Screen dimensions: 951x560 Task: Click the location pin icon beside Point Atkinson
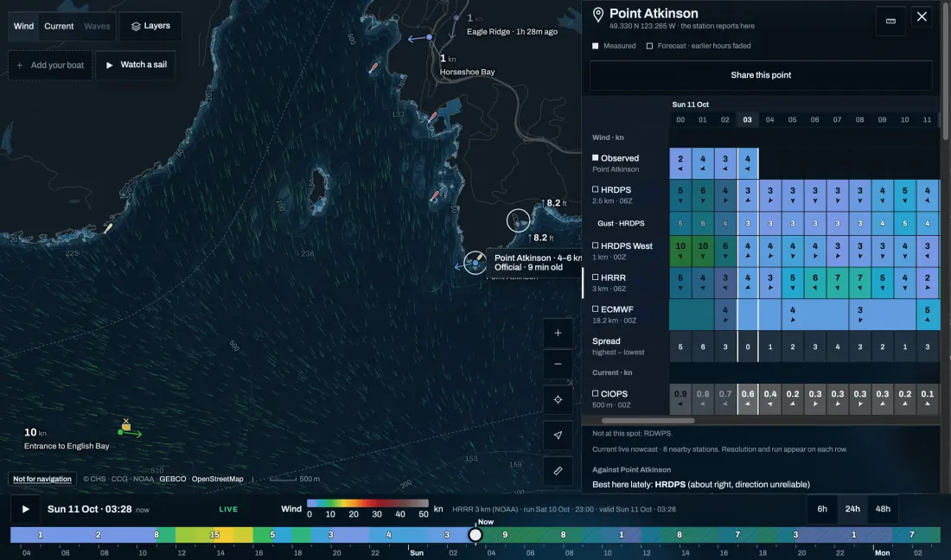click(x=598, y=15)
